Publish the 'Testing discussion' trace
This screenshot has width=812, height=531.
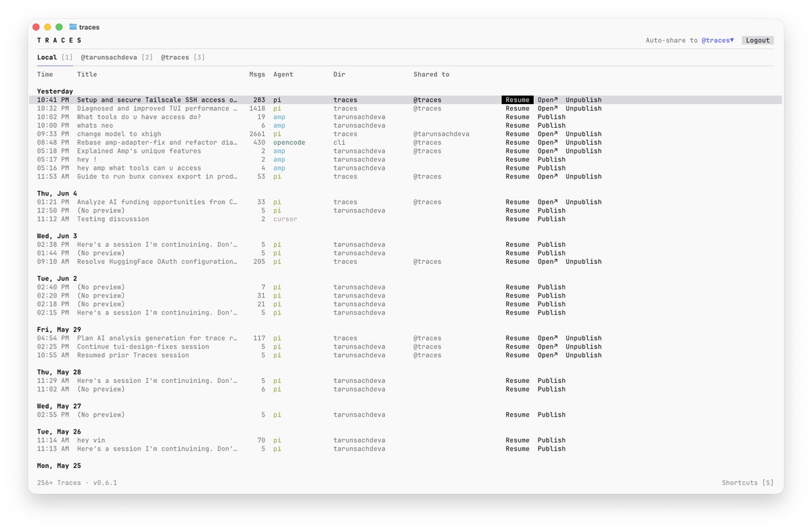[x=551, y=219]
